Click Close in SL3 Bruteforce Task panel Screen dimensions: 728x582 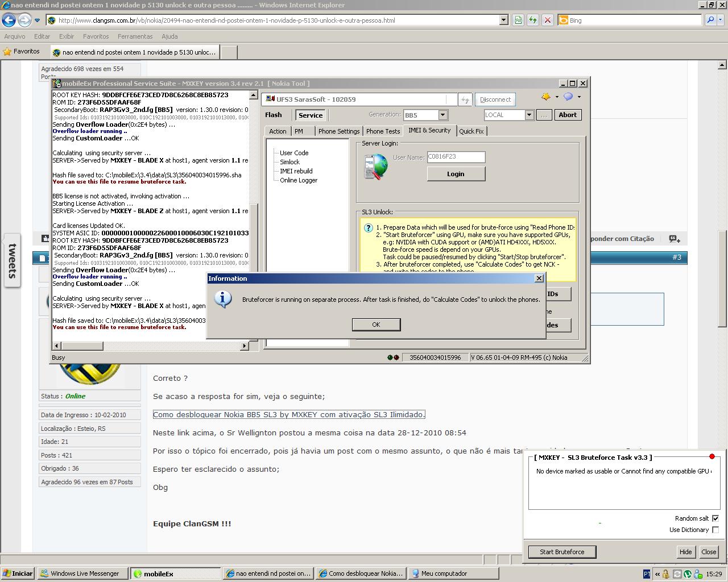[709, 551]
